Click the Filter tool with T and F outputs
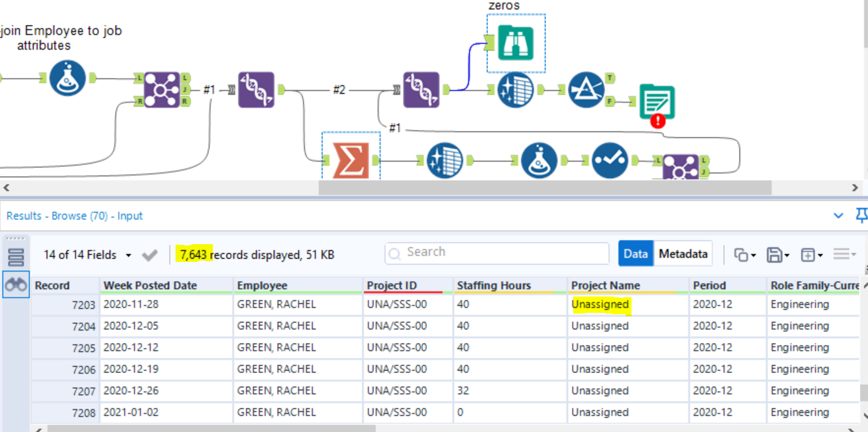The height and width of the screenshot is (432, 868). [588, 90]
